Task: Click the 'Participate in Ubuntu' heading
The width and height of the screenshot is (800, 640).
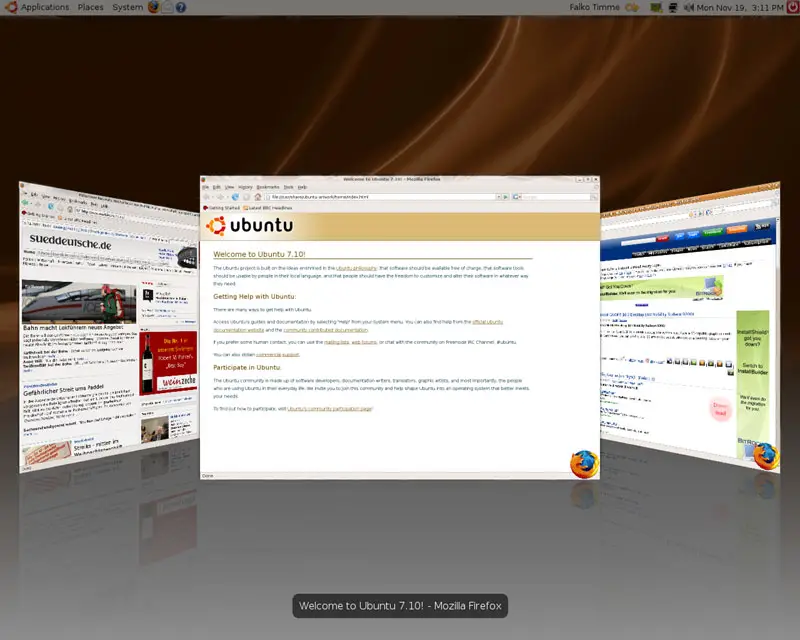Action: [247, 367]
